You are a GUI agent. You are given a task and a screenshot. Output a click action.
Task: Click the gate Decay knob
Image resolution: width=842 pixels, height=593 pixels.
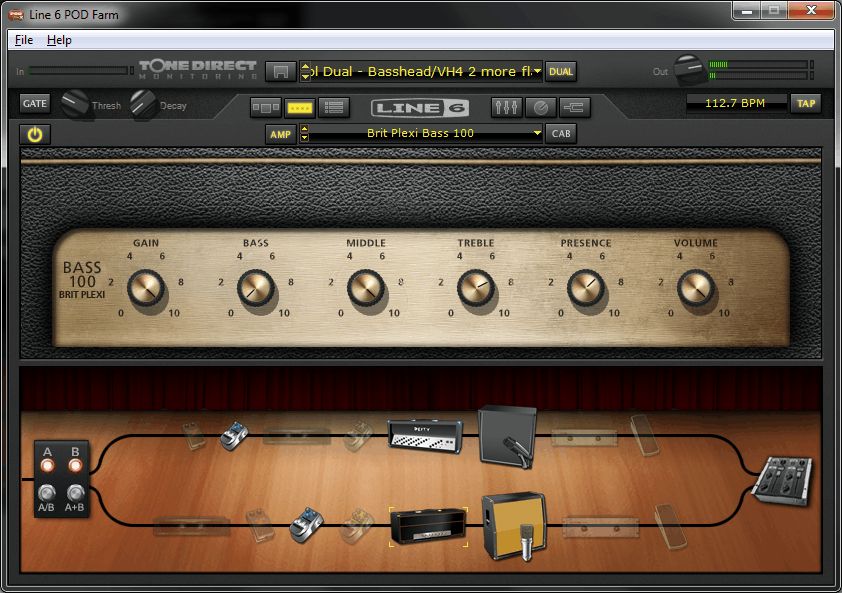pos(143,104)
